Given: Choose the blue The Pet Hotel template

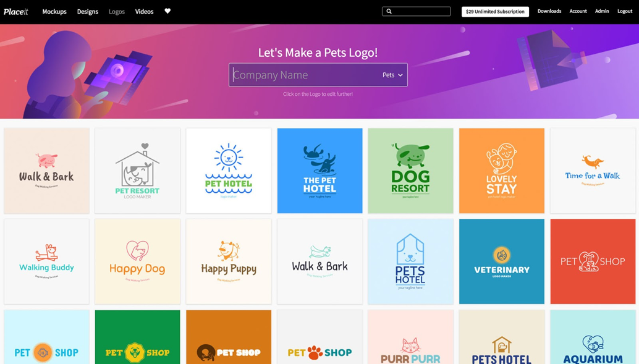Looking at the screenshot, I should click(x=320, y=171).
